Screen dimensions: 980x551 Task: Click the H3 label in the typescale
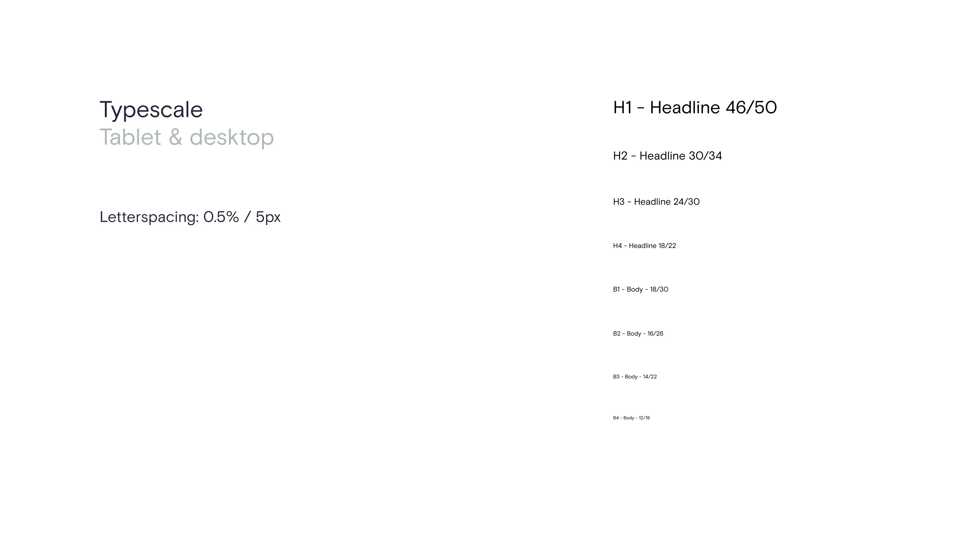click(618, 202)
